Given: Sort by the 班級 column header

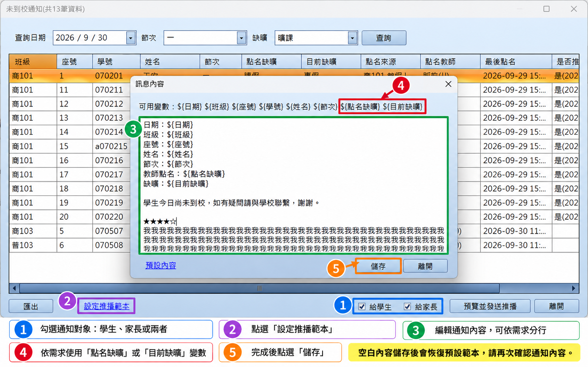Looking at the screenshot, I should tap(33, 61).
